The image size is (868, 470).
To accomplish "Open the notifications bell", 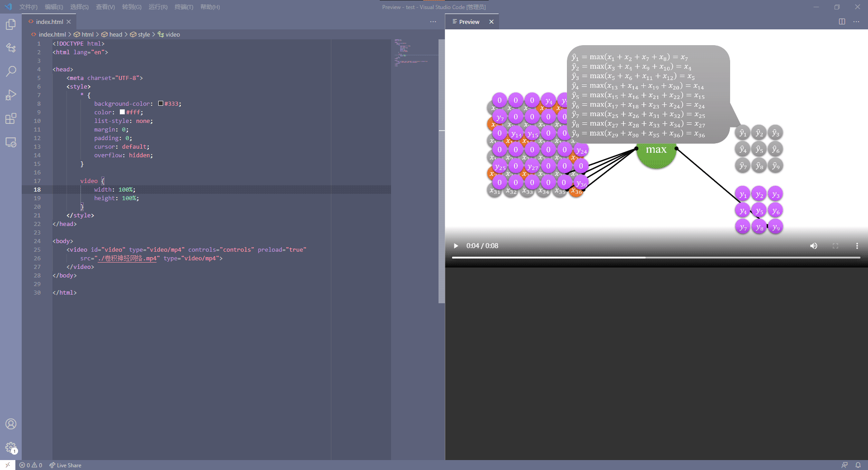I will (858, 465).
